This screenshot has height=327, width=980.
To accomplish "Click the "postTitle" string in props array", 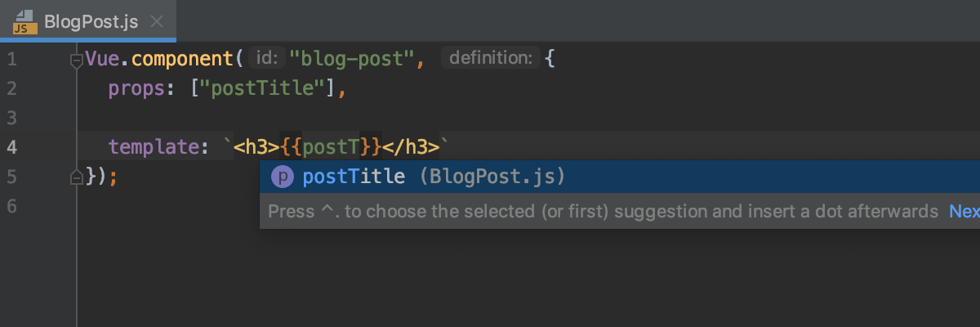I will (x=262, y=88).
